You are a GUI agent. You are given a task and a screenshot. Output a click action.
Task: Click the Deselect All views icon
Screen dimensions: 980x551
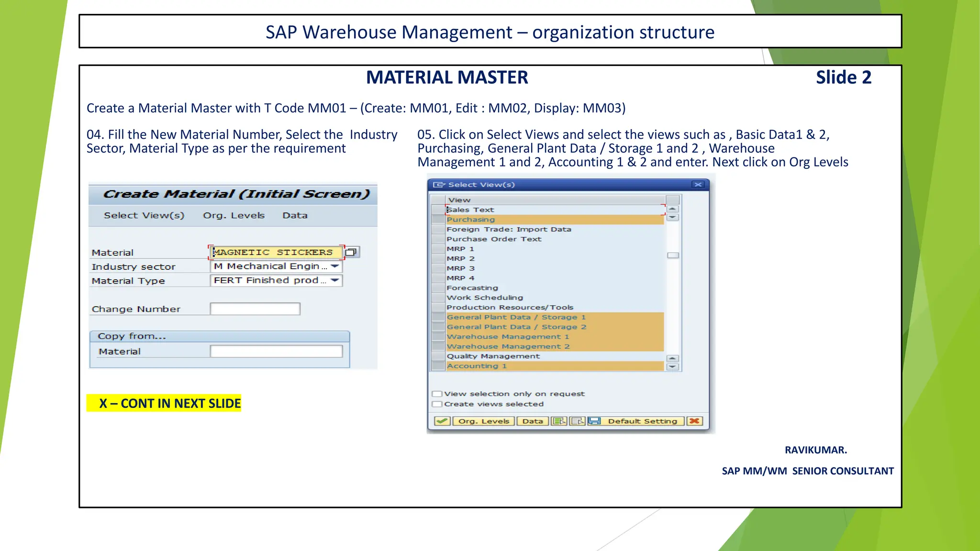577,421
